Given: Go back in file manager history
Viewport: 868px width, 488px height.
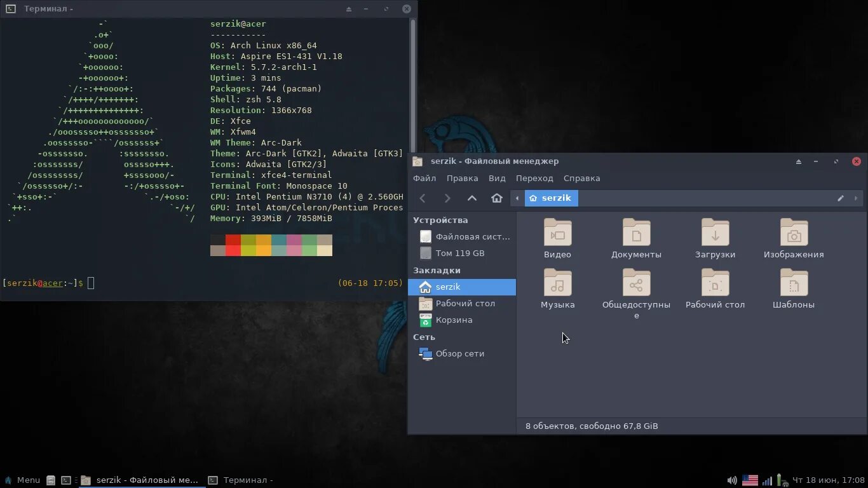Looking at the screenshot, I should pos(423,198).
